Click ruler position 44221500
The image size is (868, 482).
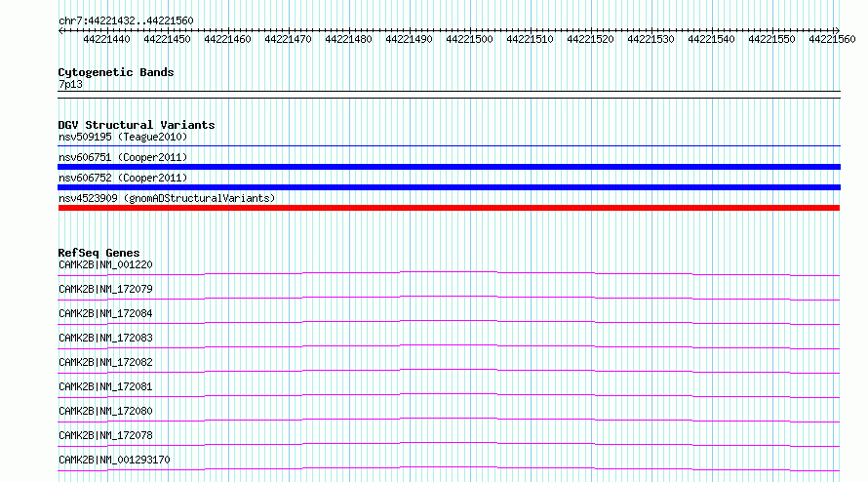[469, 39]
